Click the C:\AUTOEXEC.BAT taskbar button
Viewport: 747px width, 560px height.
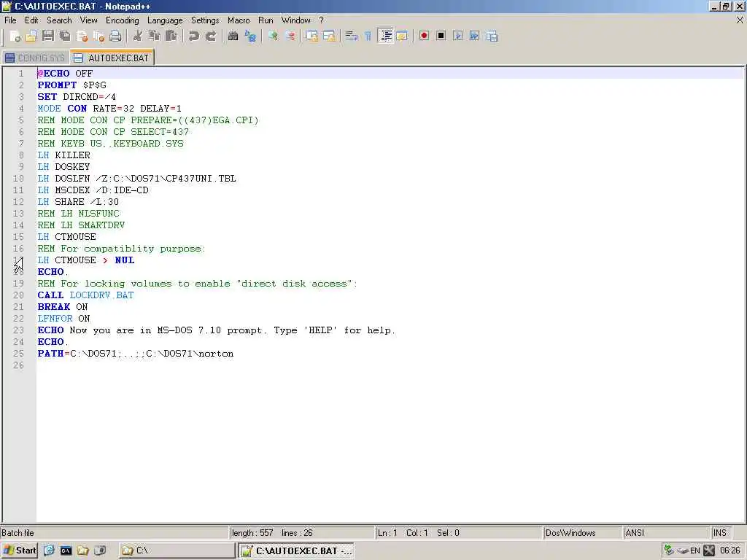tap(296, 551)
